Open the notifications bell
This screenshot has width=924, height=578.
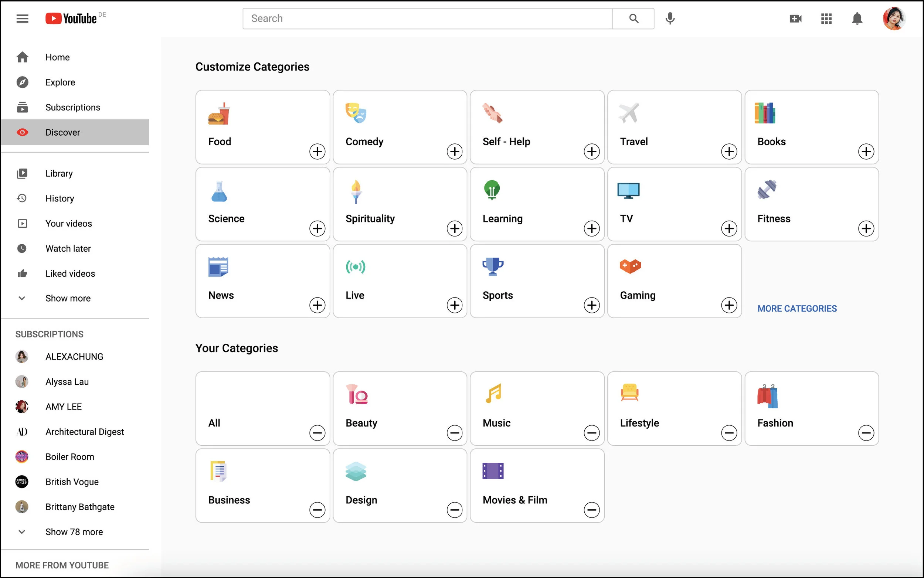[857, 18]
